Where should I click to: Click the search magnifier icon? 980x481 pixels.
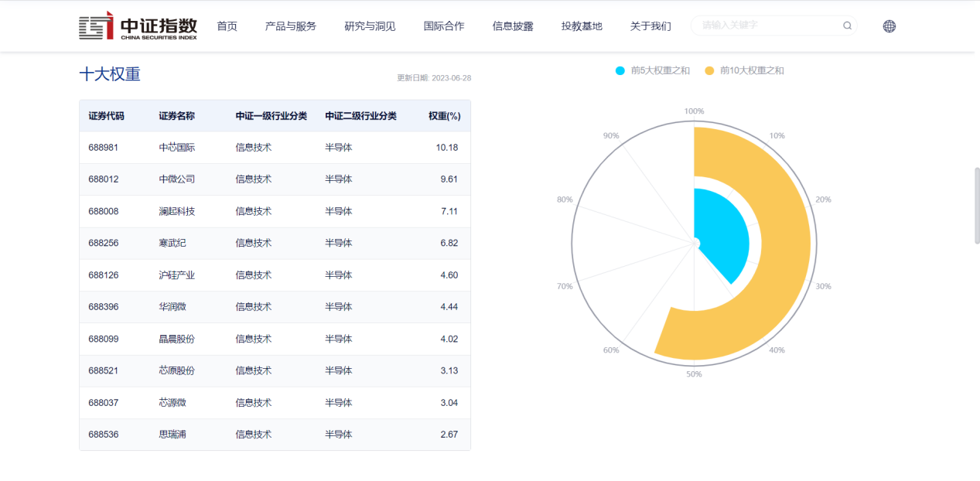pyautogui.click(x=847, y=26)
